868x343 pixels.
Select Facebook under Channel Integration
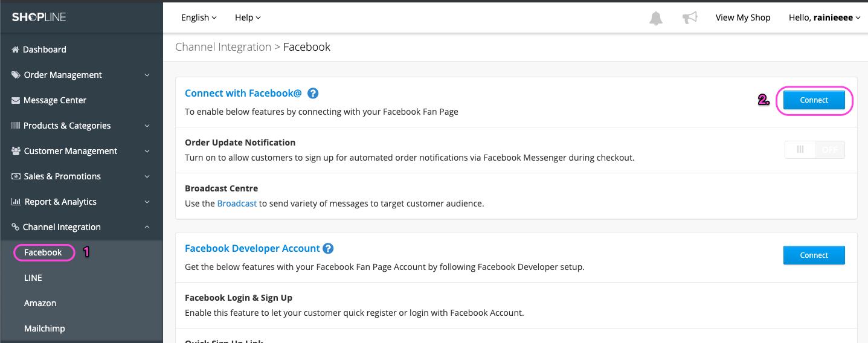click(43, 252)
